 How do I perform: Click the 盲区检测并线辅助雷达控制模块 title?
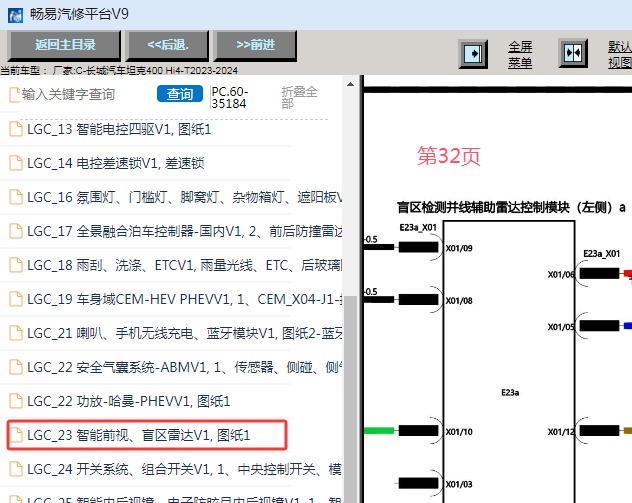pyautogui.click(x=511, y=207)
